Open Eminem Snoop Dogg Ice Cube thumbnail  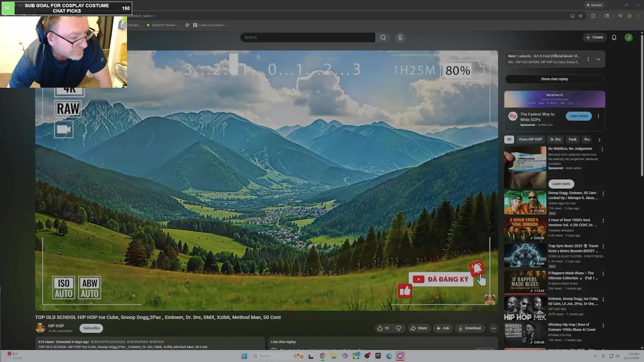(525, 309)
